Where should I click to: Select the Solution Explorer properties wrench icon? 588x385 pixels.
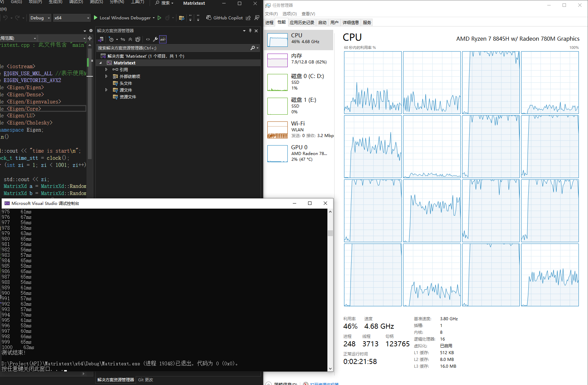click(155, 39)
